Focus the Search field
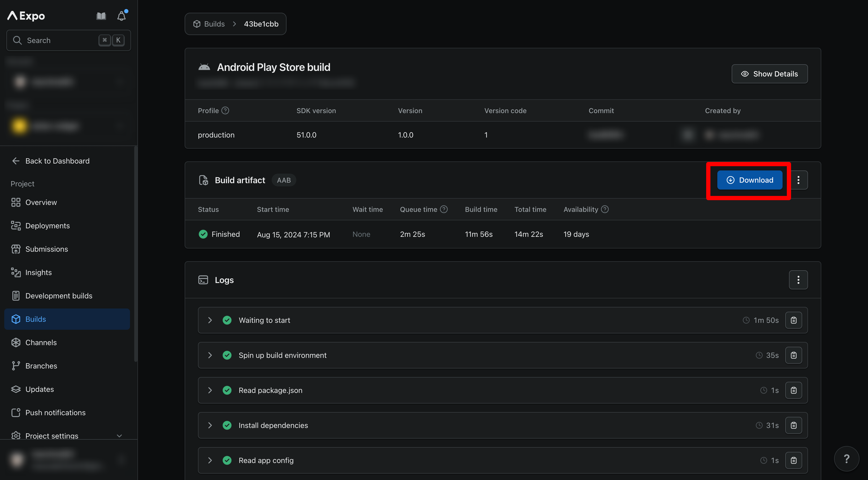The image size is (868, 480). point(68,40)
